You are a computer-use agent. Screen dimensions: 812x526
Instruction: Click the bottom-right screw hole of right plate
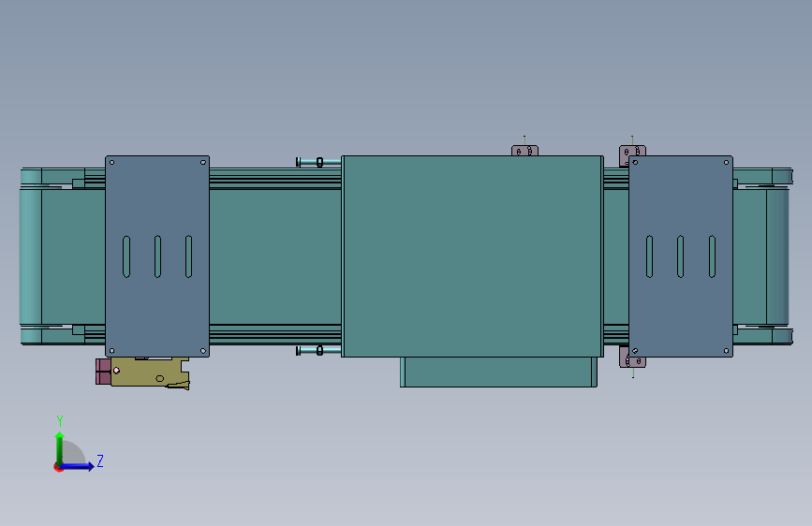coord(726,350)
